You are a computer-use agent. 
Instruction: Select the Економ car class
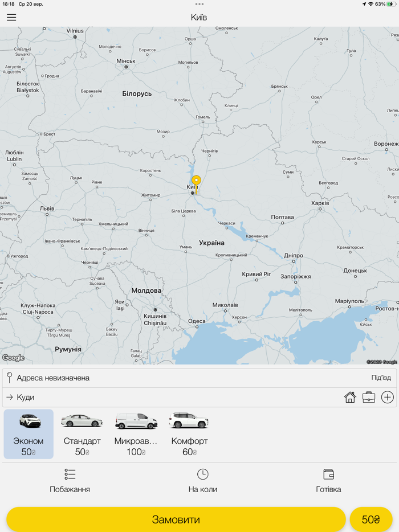pos(28,434)
